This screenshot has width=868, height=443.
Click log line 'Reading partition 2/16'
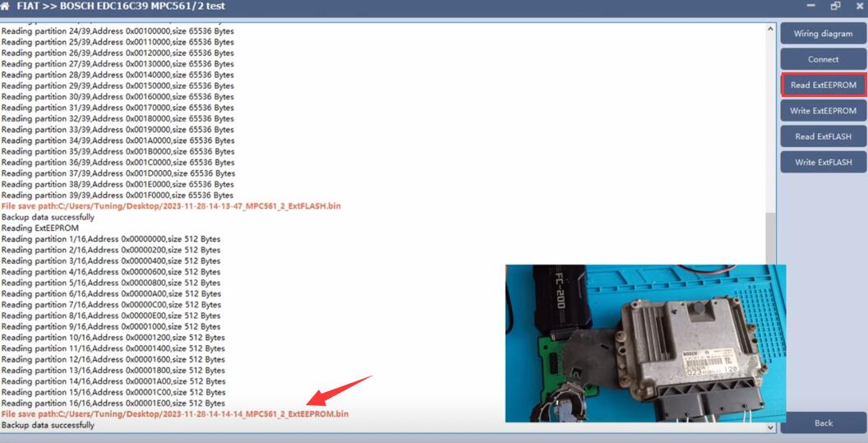pyautogui.click(x=111, y=251)
